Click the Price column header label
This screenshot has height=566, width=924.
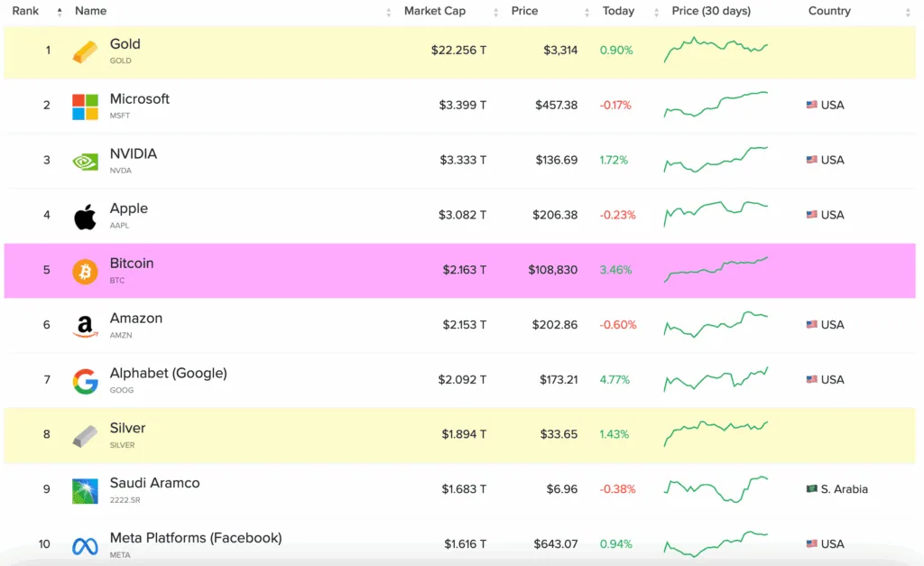524,11
